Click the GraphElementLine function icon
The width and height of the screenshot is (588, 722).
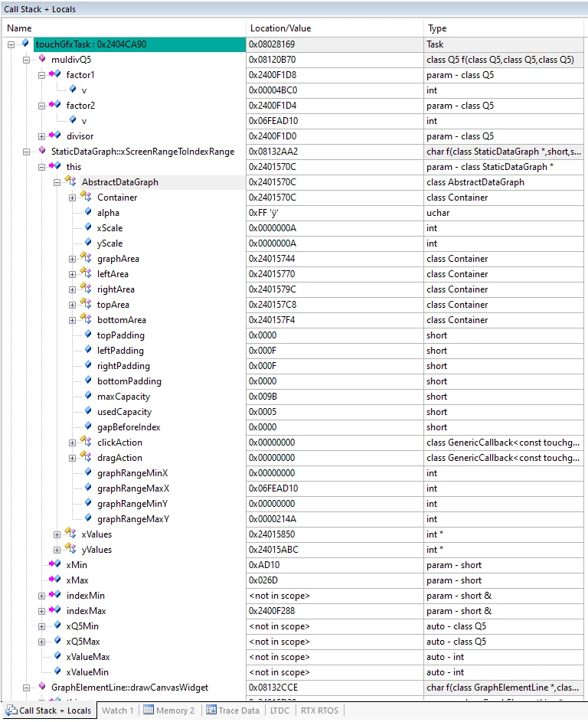click(x=42, y=686)
